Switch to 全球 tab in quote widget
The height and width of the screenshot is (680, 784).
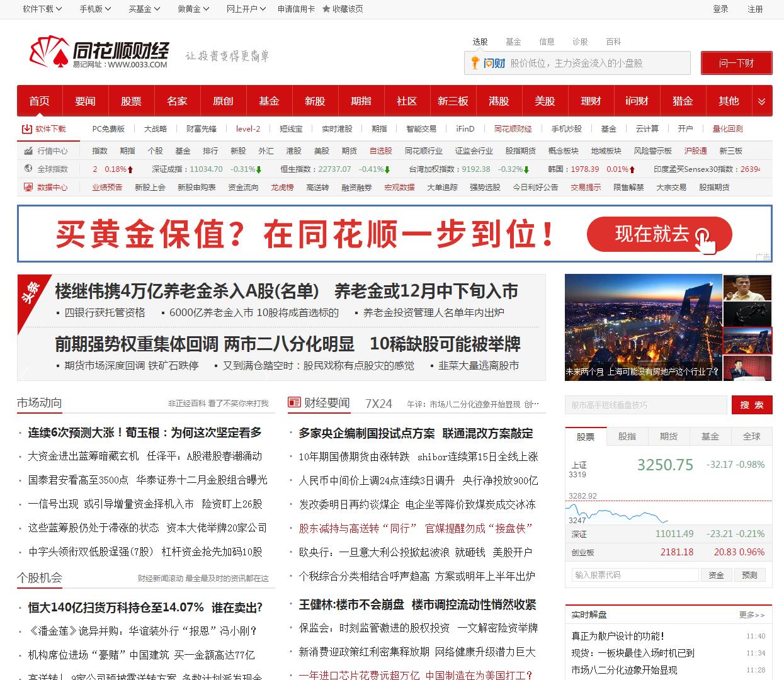click(752, 436)
